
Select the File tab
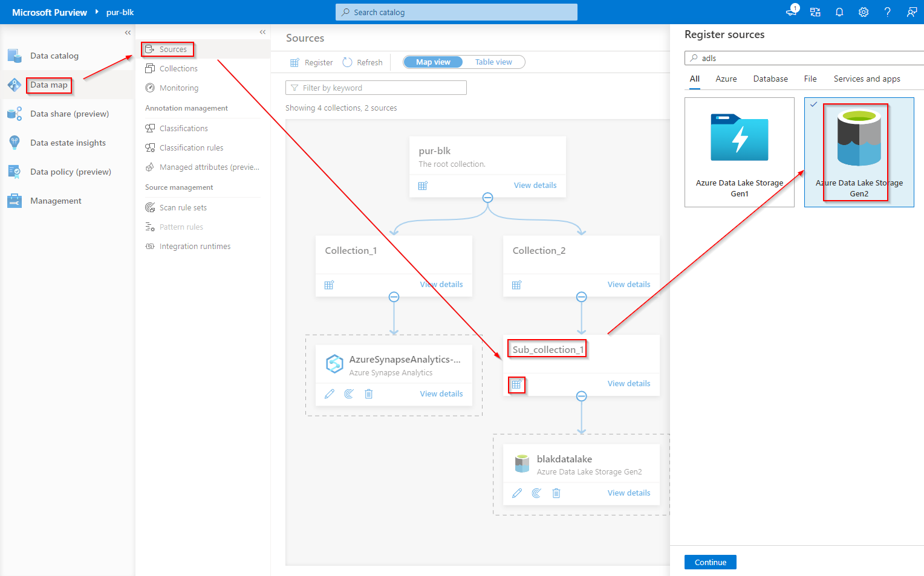click(x=810, y=79)
